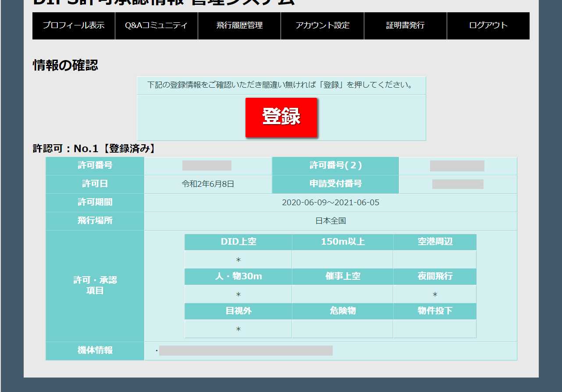The width and height of the screenshot is (562, 392).
Task: Go to Q&Aコミュニティ page
Action: pyautogui.click(x=157, y=25)
